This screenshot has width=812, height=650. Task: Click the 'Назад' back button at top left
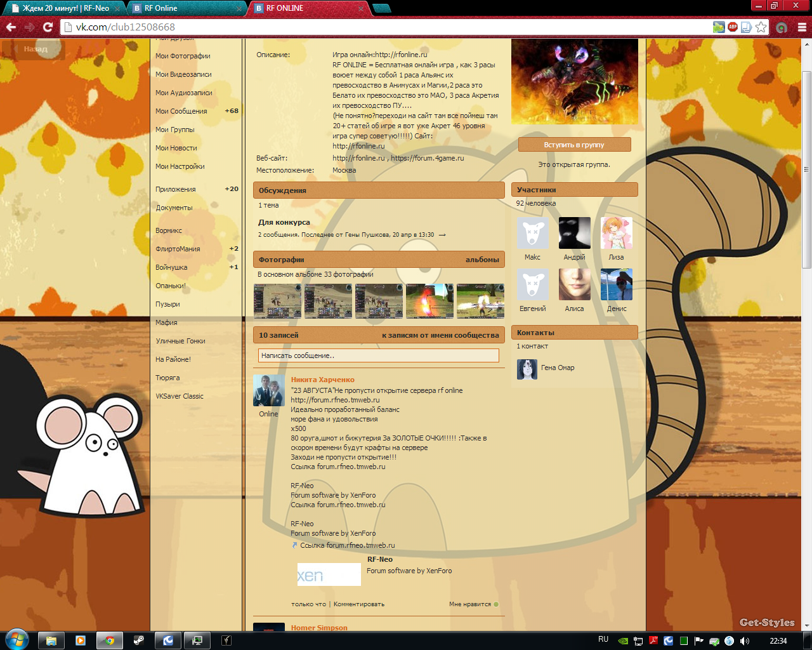point(33,49)
